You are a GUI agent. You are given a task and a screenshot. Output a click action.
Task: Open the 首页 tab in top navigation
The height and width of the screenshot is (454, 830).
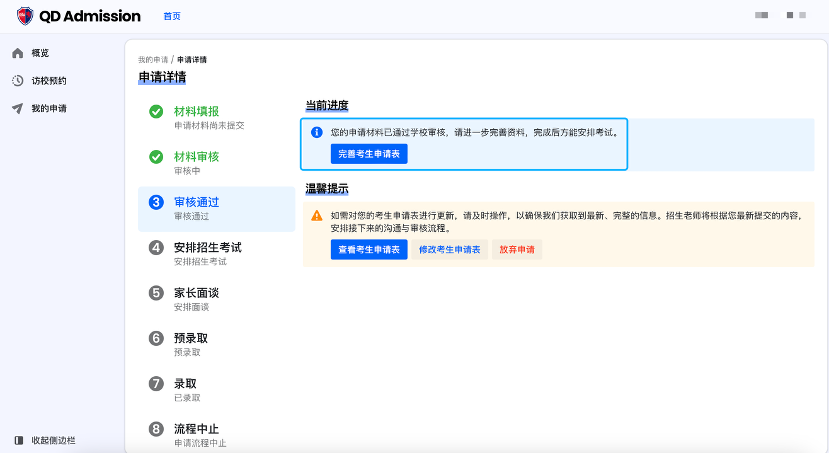[172, 17]
